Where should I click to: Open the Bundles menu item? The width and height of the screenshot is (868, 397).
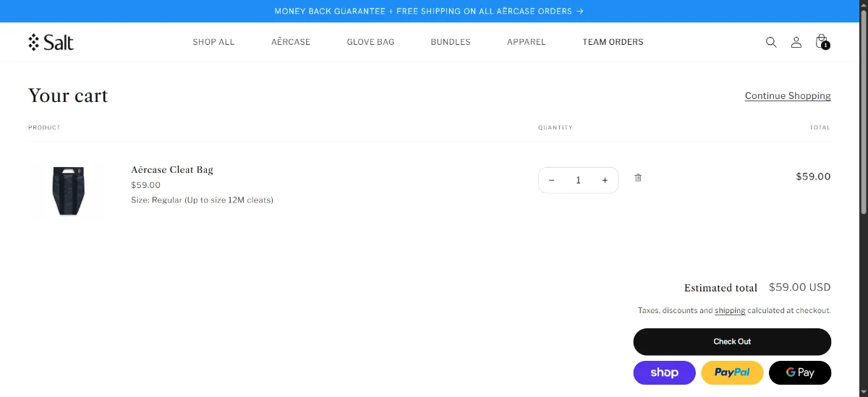pos(451,42)
